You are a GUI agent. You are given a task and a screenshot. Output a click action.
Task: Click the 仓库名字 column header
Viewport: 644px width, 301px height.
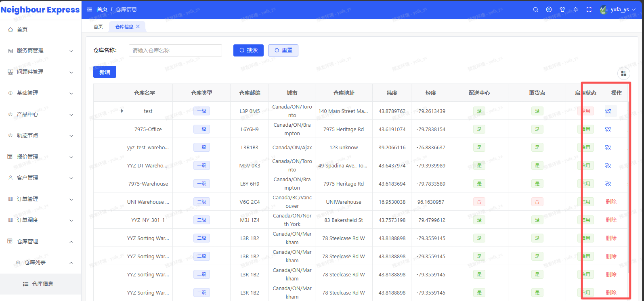(x=145, y=93)
